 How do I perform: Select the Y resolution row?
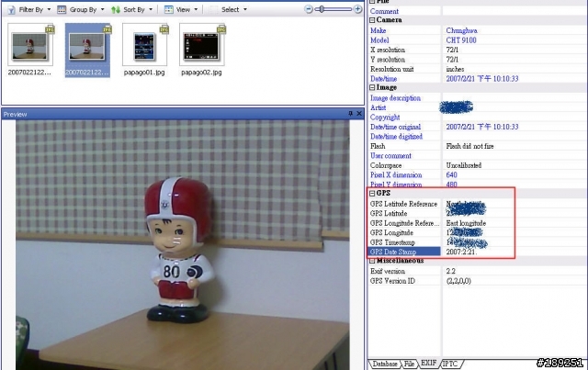[477, 60]
